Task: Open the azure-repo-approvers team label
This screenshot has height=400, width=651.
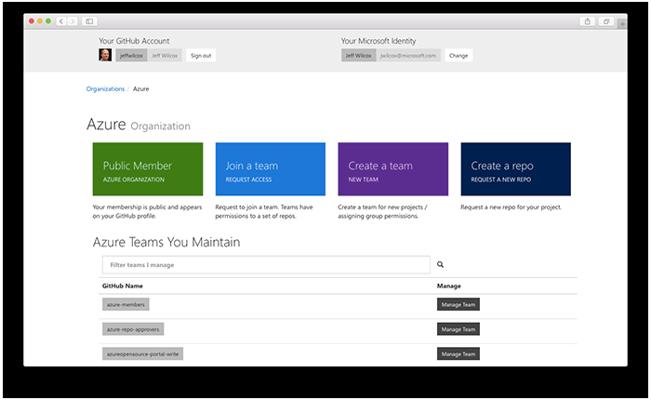Action: point(133,329)
